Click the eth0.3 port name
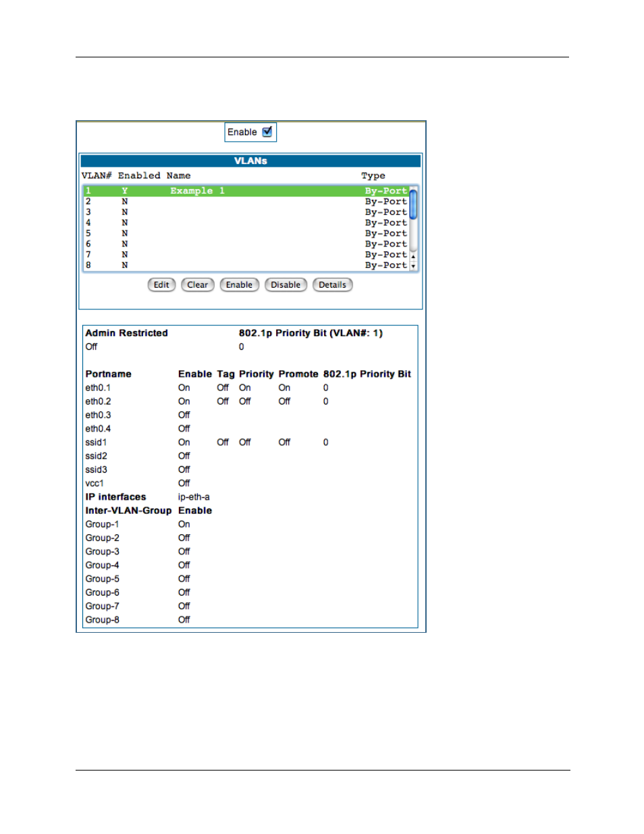Image resolution: width=644 pixels, height=834 pixels. pyautogui.click(x=98, y=415)
